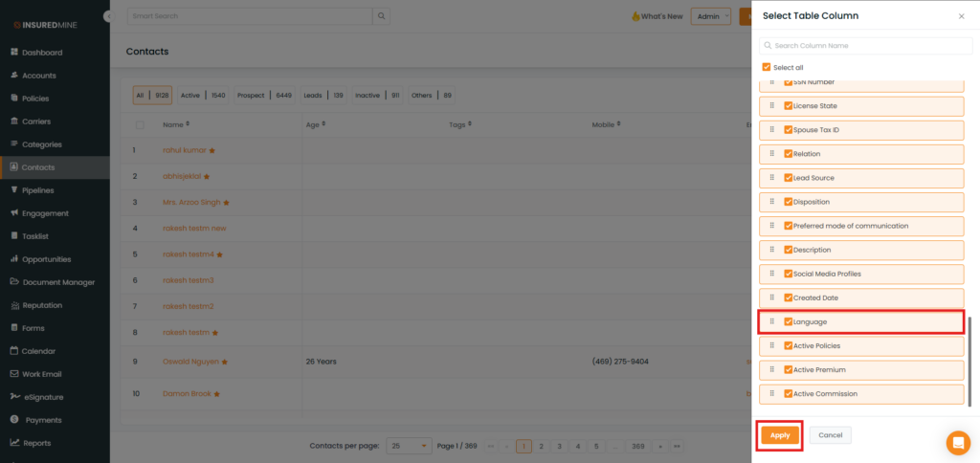Click the Cancel button
Screen dimensions: 980x463
pos(830,435)
